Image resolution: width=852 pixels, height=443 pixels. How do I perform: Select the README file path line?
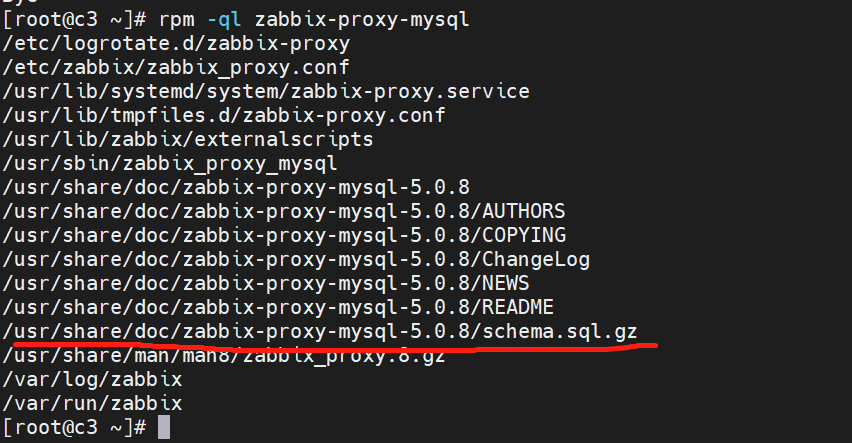(278, 307)
